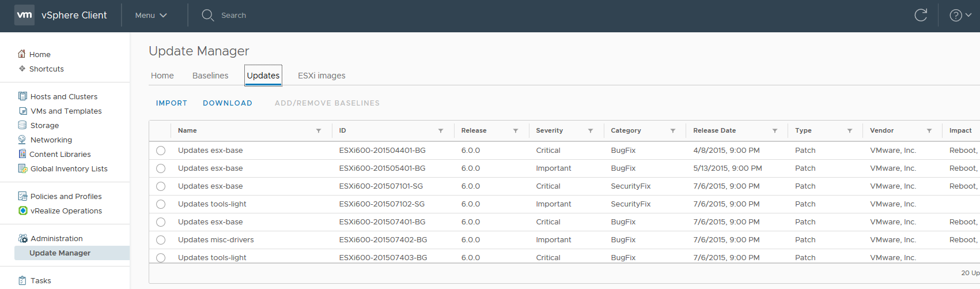Open the Name column filter

319,131
